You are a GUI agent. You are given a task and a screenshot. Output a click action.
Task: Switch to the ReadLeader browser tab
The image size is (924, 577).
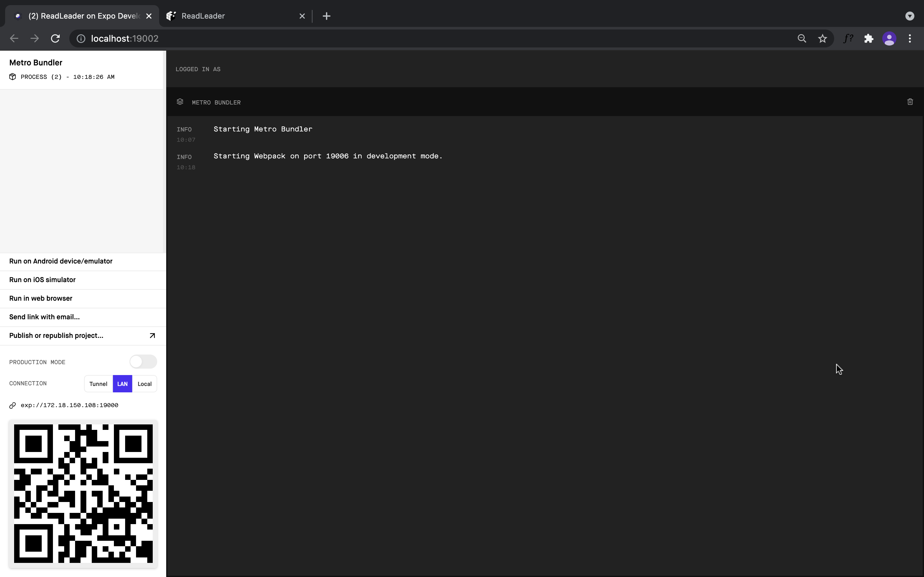229,16
